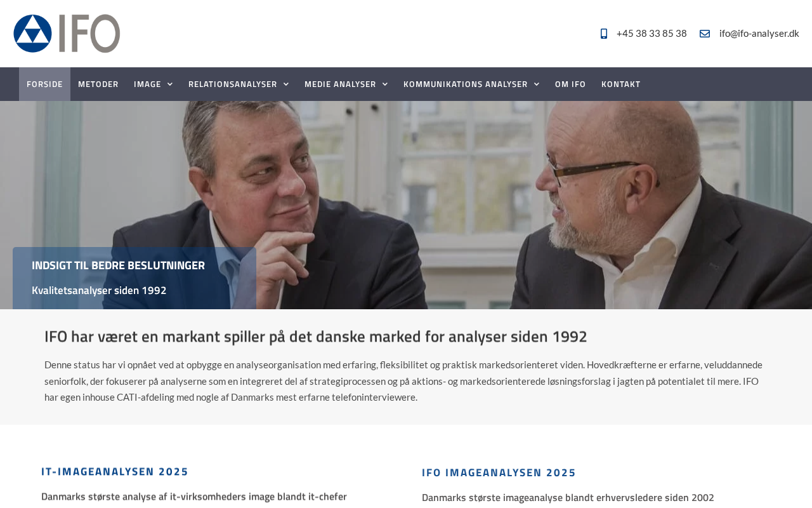Viewport: 812px width, 508px height.
Task: Click the envelope email icon
Action: (x=705, y=34)
